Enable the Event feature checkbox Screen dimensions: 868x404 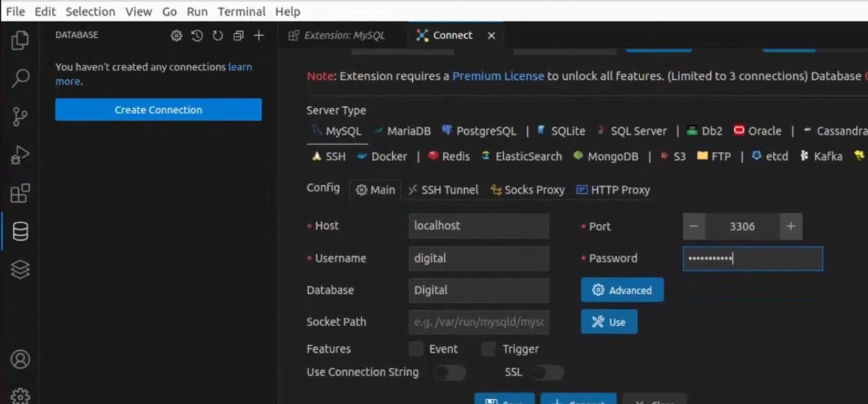click(416, 349)
